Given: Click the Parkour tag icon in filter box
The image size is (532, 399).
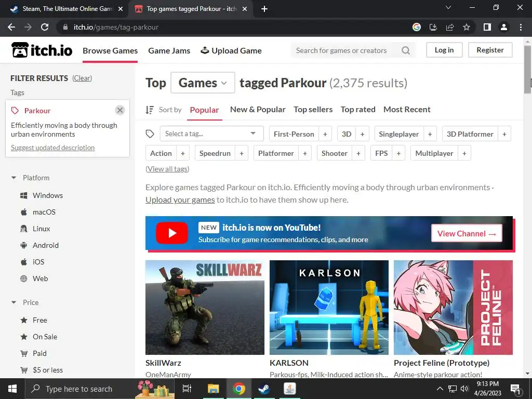Looking at the screenshot, I should 15,111.
